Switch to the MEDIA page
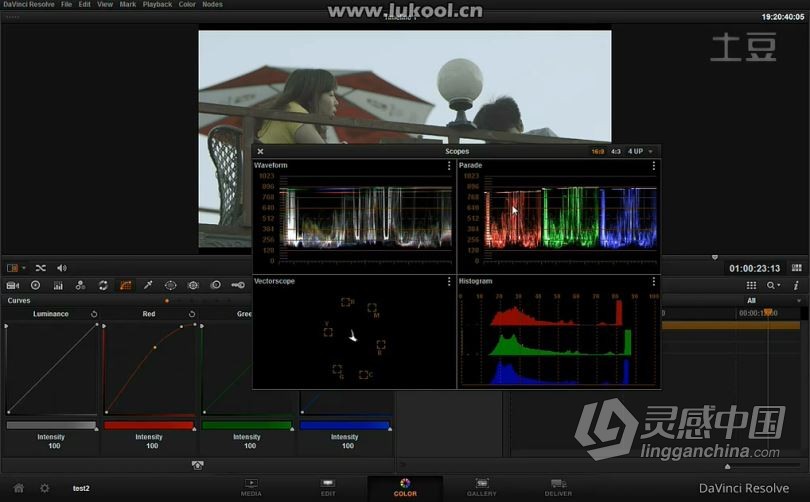The width and height of the screenshot is (810, 502). [251, 488]
